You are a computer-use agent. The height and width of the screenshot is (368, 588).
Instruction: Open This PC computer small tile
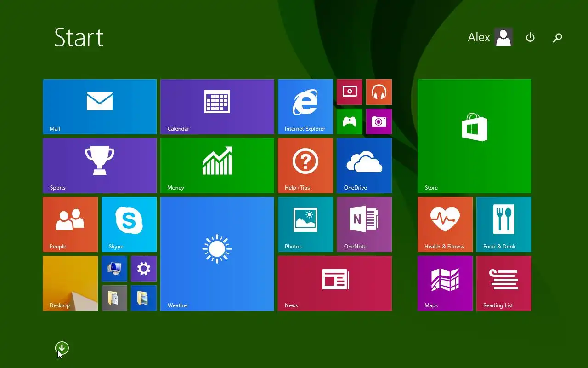pos(114,269)
